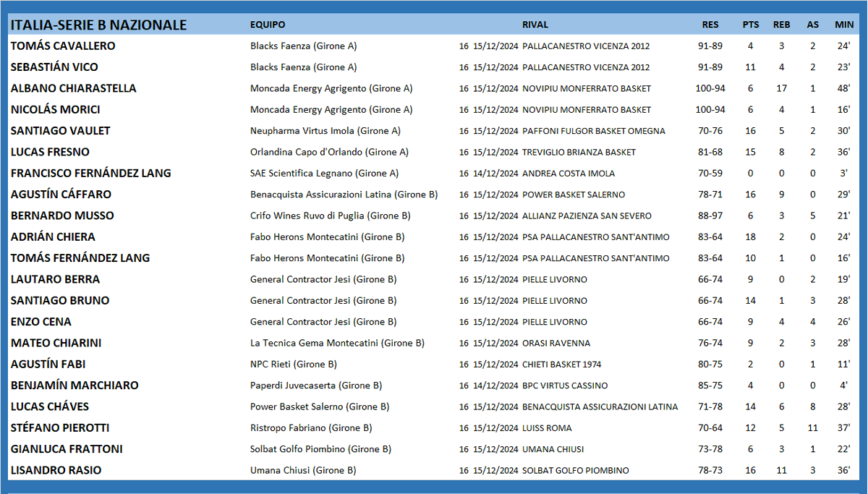Select result 88-97 in Musso row
The height and width of the screenshot is (494, 868).
[710, 216]
